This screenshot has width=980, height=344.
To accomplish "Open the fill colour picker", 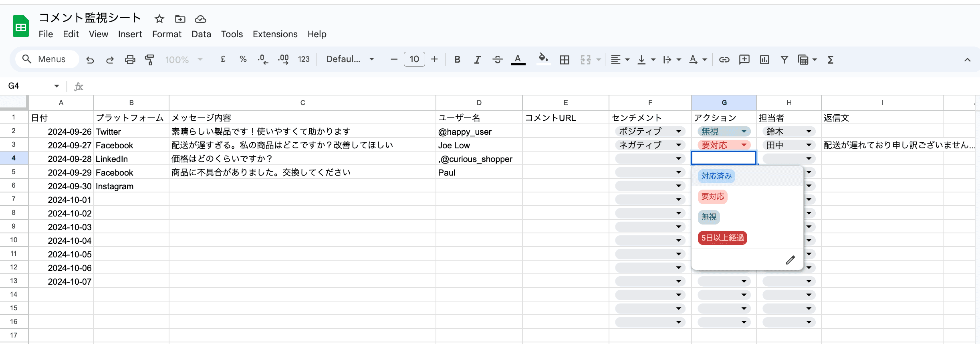I will point(543,59).
